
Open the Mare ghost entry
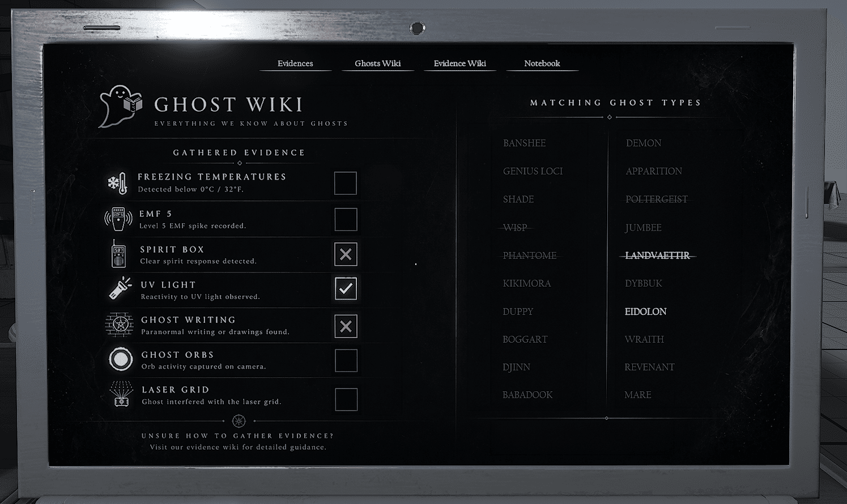[638, 395]
